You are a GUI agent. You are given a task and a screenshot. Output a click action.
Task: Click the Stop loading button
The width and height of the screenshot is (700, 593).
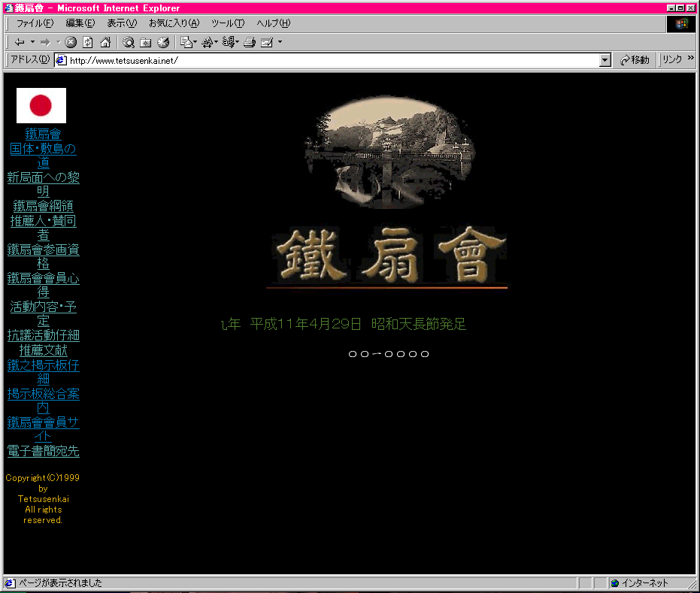[x=71, y=42]
